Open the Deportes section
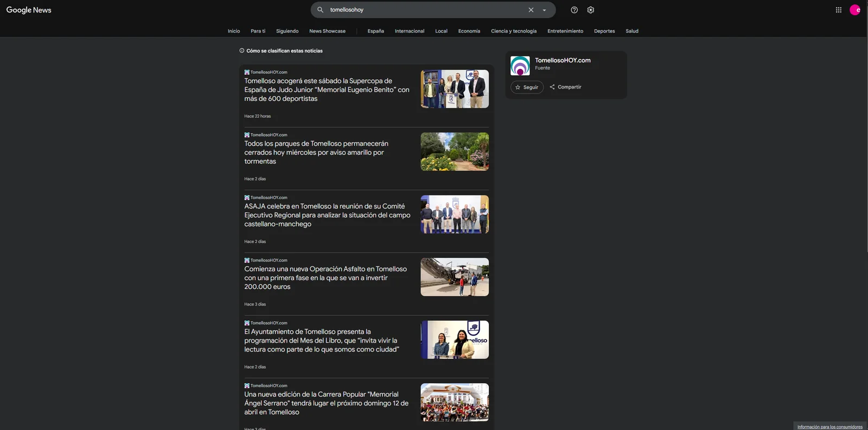This screenshot has height=430, width=868. [x=604, y=31]
